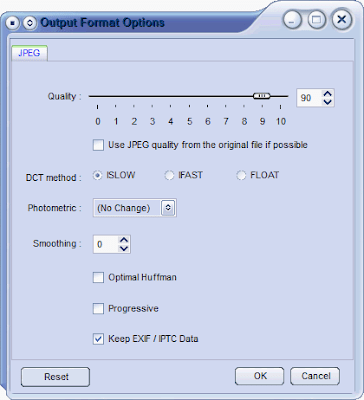Click the Reset button
Image resolution: width=364 pixels, height=400 pixels.
[56, 377]
